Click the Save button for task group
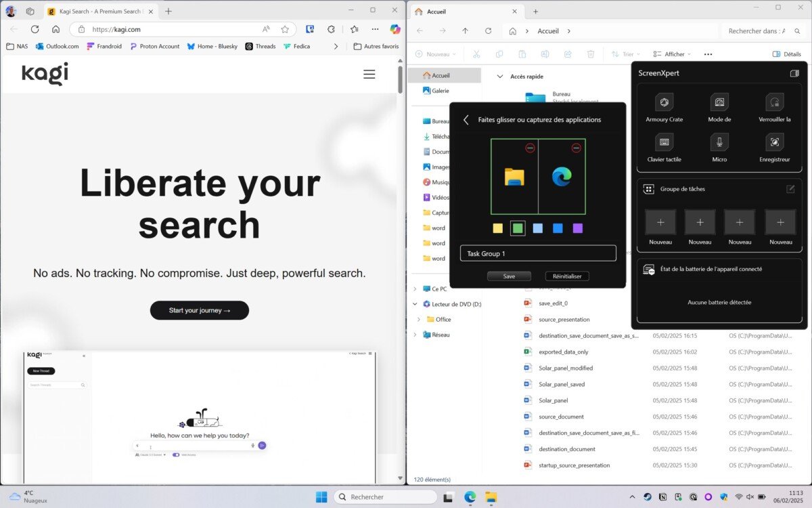 (509, 276)
